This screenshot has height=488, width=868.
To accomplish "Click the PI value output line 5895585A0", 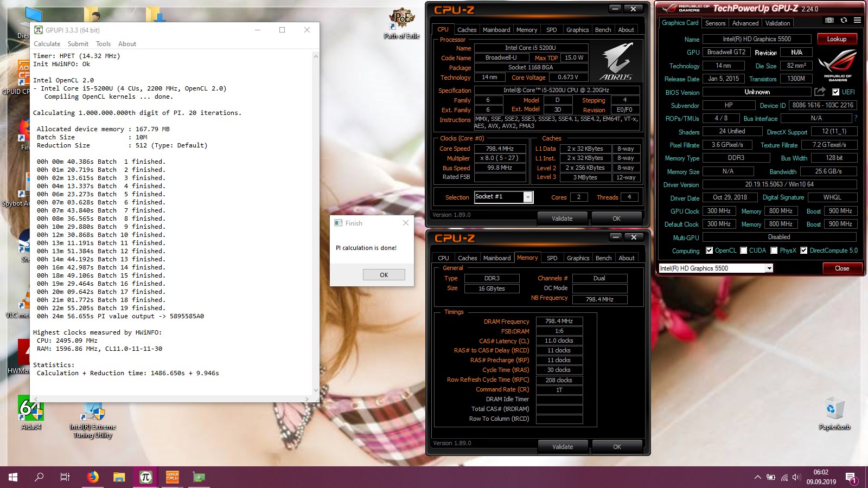I will pyautogui.click(x=120, y=316).
